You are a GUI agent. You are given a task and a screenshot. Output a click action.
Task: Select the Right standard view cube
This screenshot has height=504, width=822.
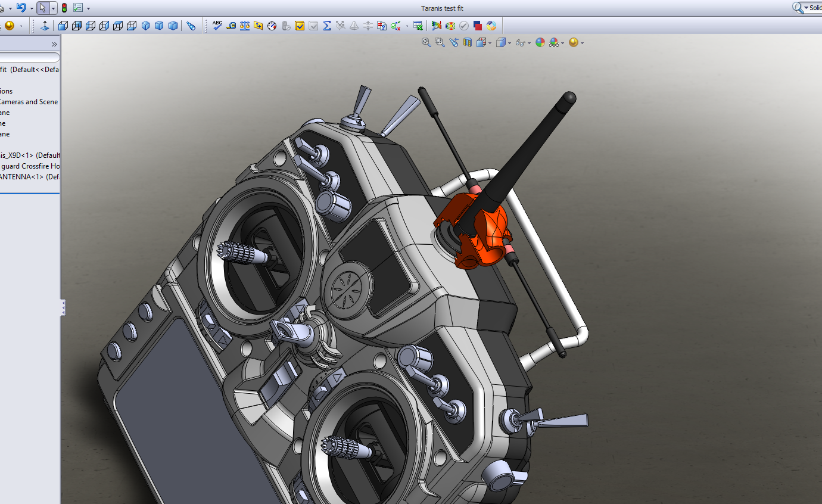[104, 26]
